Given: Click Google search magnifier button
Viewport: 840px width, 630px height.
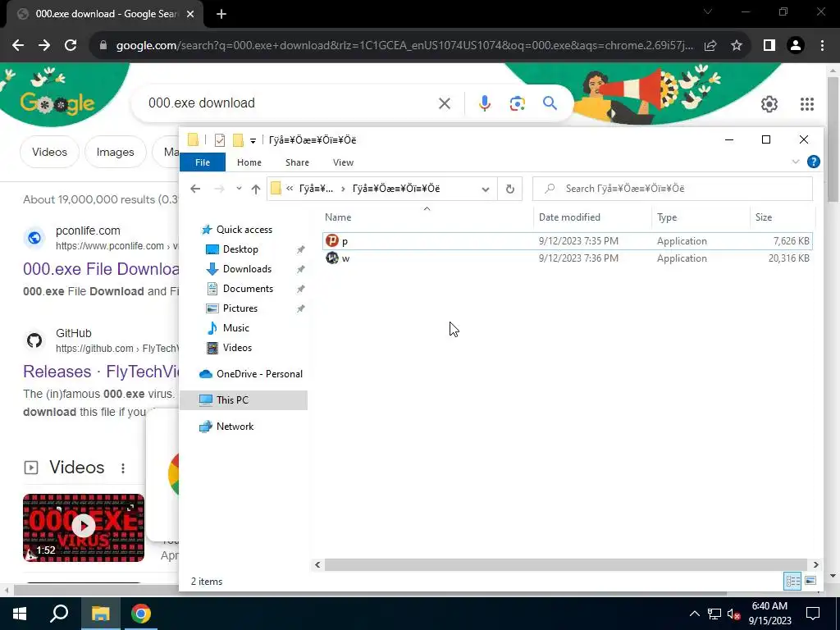Looking at the screenshot, I should click(x=550, y=103).
